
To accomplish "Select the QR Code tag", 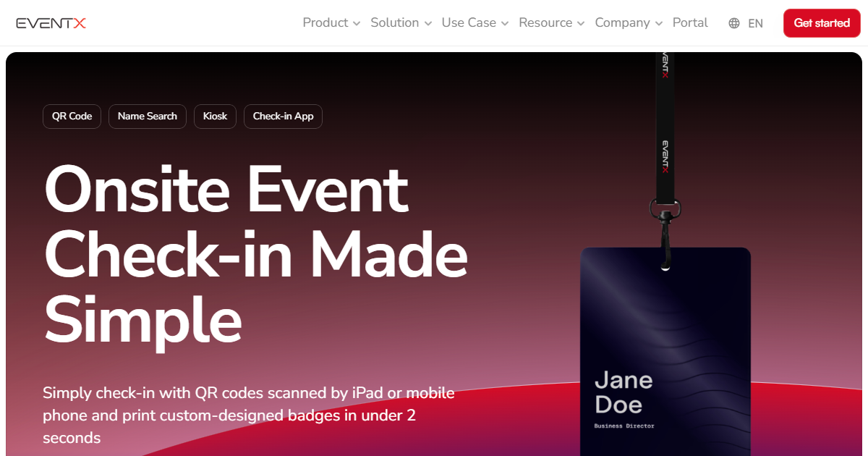I will [72, 116].
